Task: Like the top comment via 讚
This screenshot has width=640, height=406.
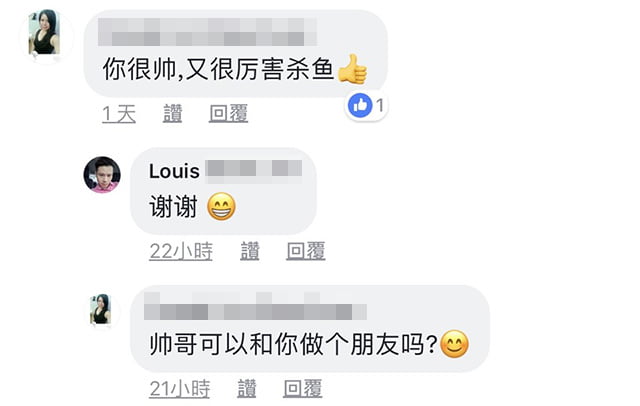Action: click(x=173, y=113)
